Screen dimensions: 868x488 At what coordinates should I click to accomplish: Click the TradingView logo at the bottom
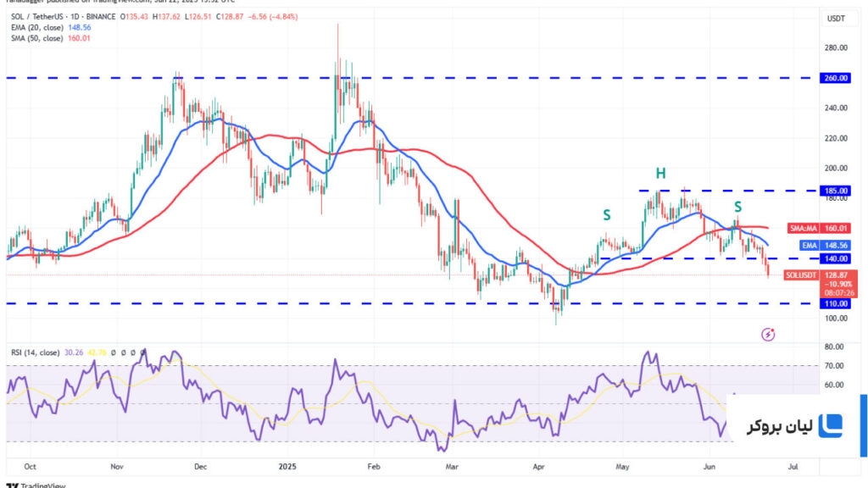36,485
